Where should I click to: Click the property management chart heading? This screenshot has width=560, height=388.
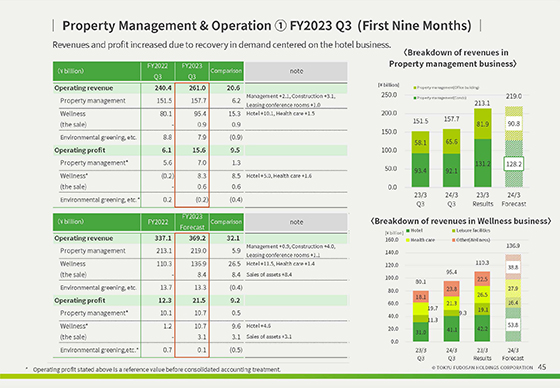453,58
